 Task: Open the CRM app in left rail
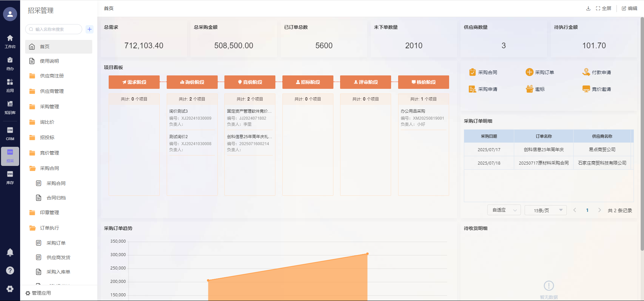10,133
